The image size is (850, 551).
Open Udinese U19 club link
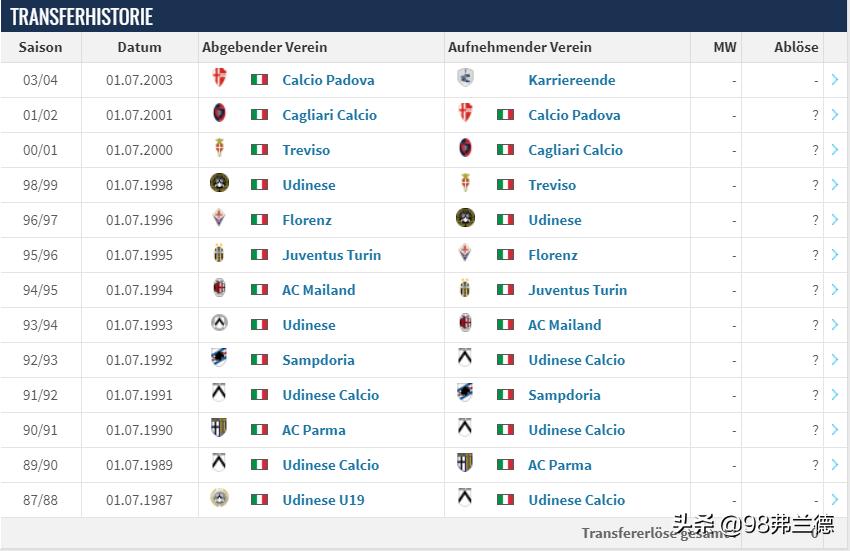click(x=323, y=500)
